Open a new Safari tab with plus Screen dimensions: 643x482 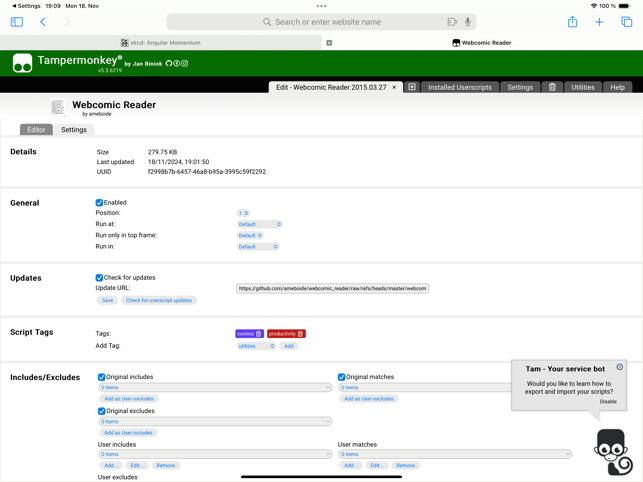tap(599, 22)
